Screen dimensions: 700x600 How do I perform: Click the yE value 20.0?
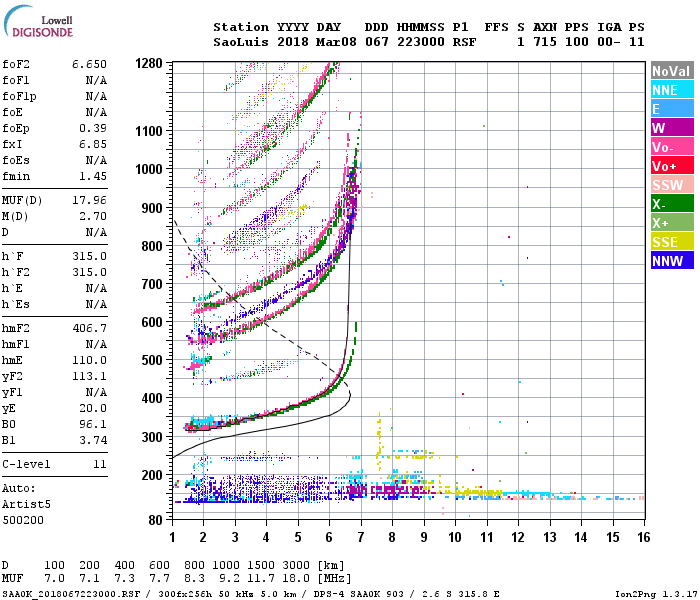pos(93,408)
